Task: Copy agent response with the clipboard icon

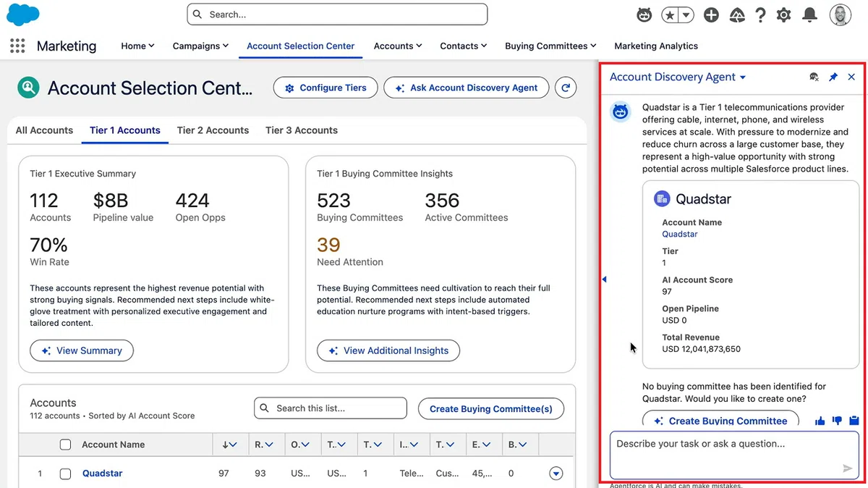Action: point(854,421)
